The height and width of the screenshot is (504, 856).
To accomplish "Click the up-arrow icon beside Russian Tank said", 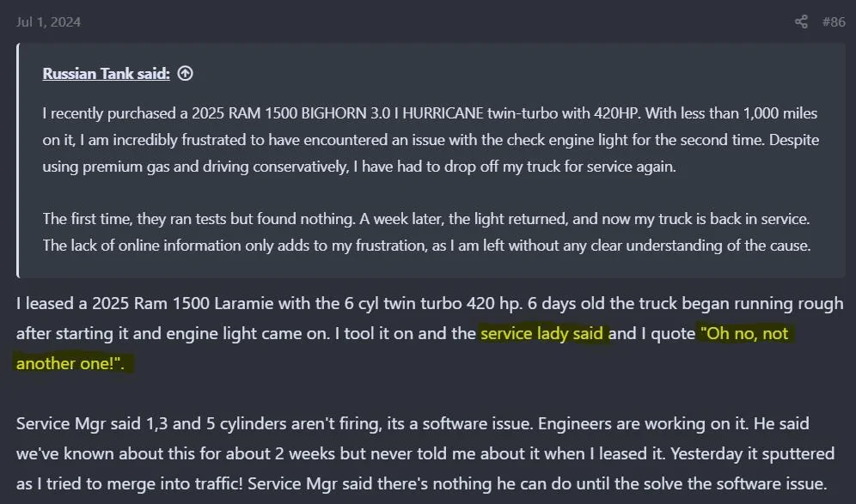I will click(185, 74).
